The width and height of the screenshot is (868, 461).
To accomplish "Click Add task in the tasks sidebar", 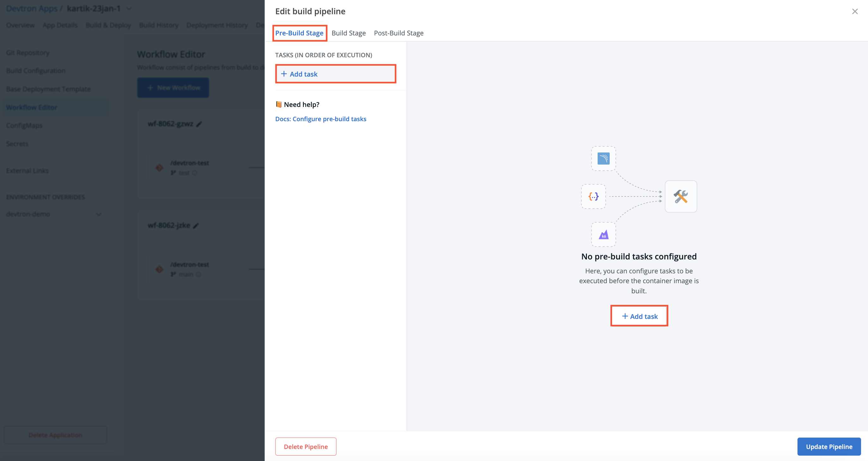I will click(336, 74).
